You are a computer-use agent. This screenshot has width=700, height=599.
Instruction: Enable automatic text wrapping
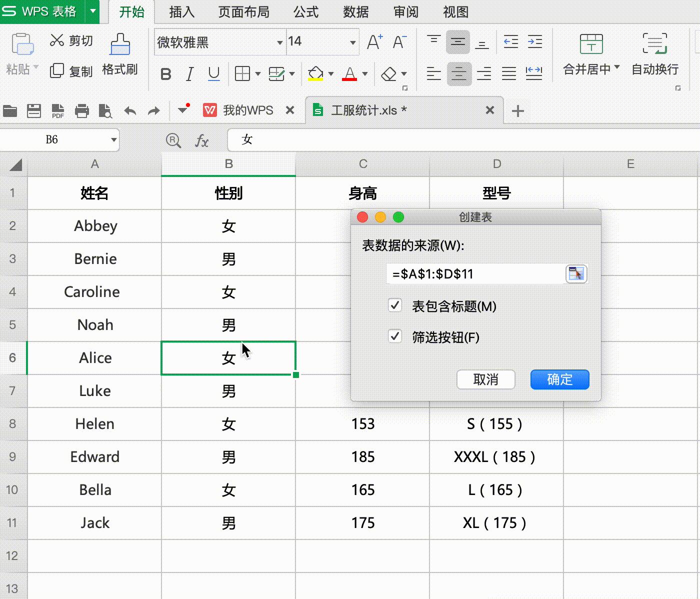(x=654, y=54)
